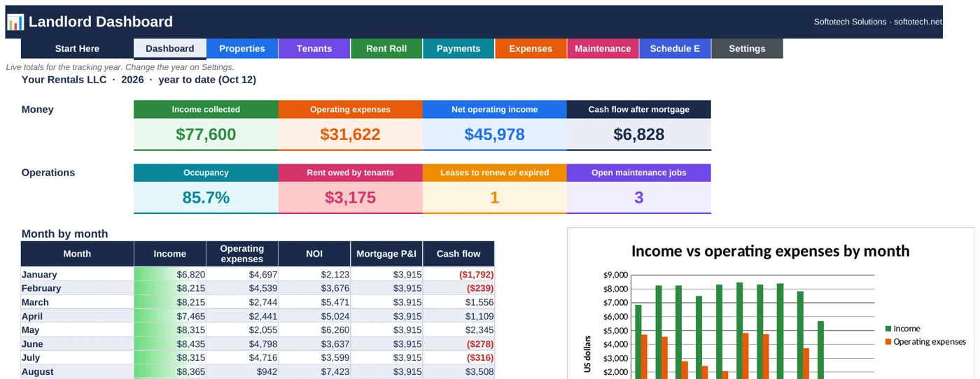Select the Operating expenses card header
Screen dimensions: 980x379
350,109
